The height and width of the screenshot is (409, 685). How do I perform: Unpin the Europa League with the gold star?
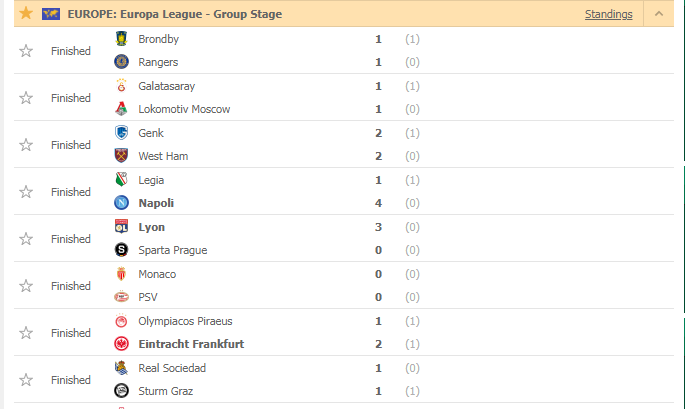(26, 13)
